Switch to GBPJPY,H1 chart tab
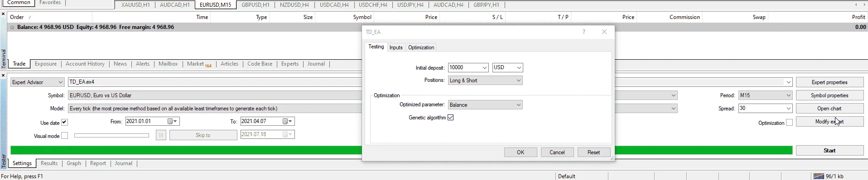 (486, 5)
